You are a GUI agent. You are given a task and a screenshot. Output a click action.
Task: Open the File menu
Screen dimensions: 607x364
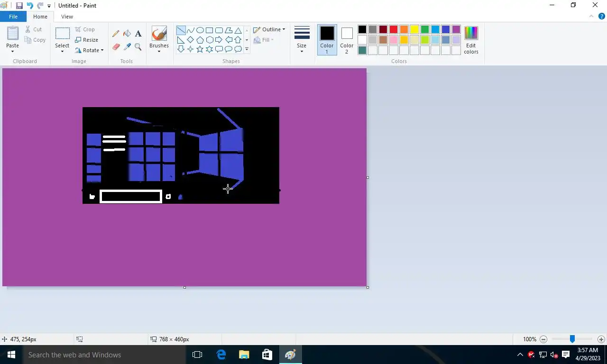[13, 17]
